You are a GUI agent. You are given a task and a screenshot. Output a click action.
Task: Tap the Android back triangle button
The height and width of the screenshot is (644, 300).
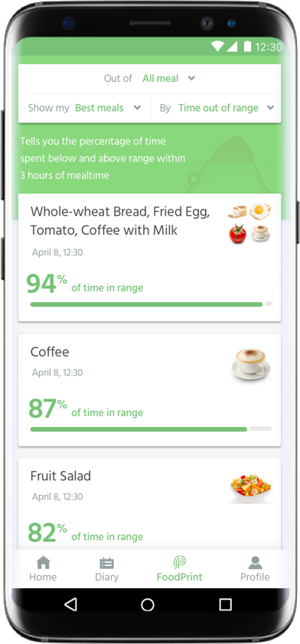pyautogui.click(x=70, y=604)
